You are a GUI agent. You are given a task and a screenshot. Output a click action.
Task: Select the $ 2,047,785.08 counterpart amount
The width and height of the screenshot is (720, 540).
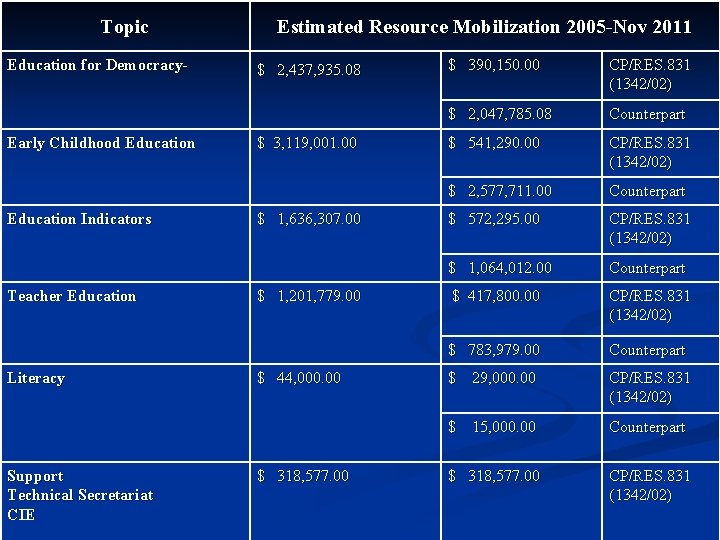[521, 114]
